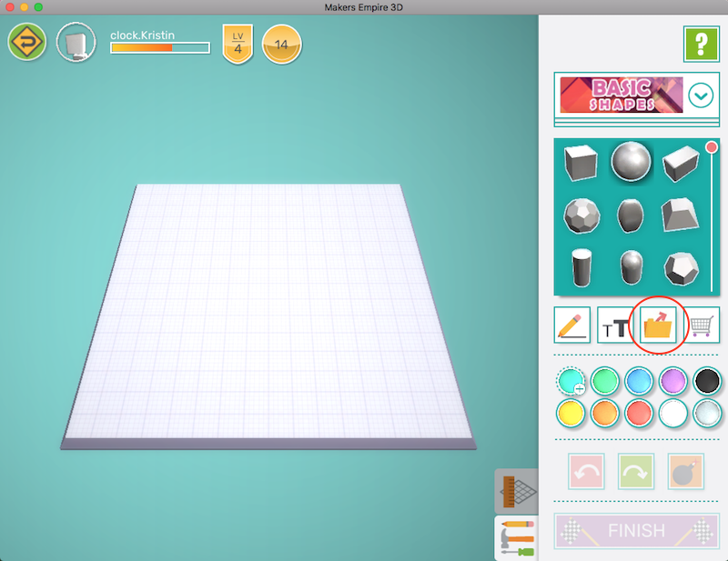The image size is (728, 561).
Task: Pick the green color swatch
Action: pyautogui.click(x=605, y=381)
